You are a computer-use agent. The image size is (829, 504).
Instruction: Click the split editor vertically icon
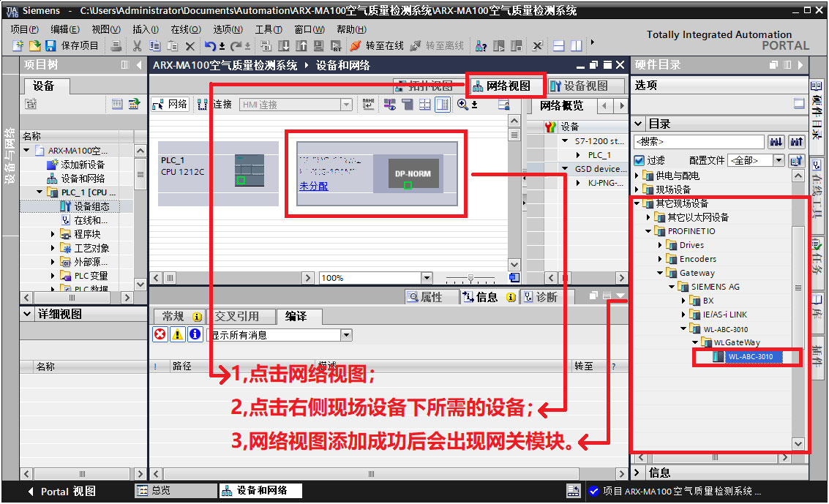pyautogui.click(x=577, y=46)
